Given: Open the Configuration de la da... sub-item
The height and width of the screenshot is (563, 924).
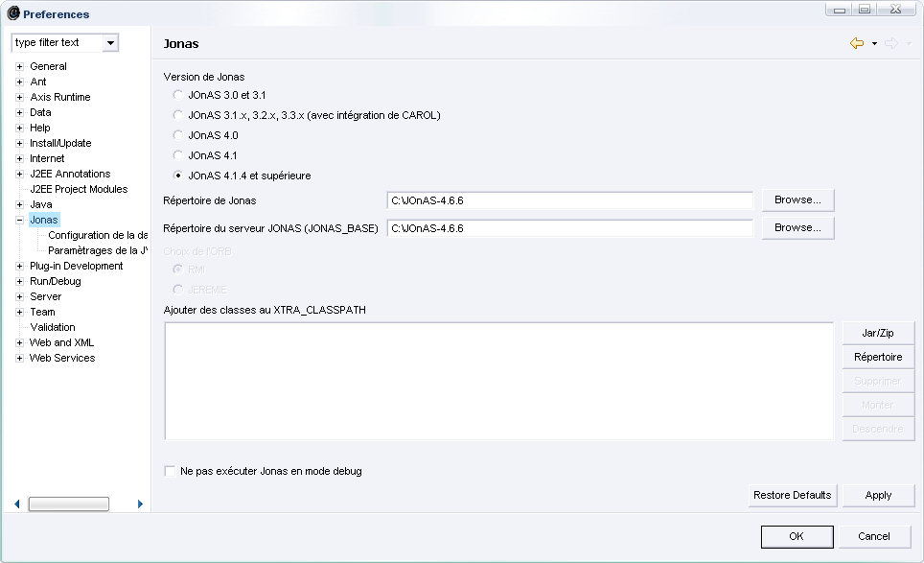Looking at the screenshot, I should 98,235.
